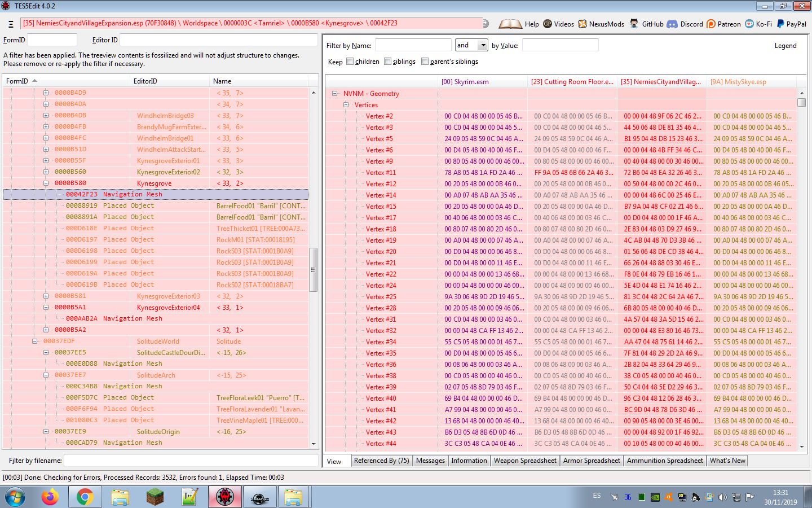Enable the Keep siblings checkbox
The height and width of the screenshot is (508, 812).
click(387, 62)
